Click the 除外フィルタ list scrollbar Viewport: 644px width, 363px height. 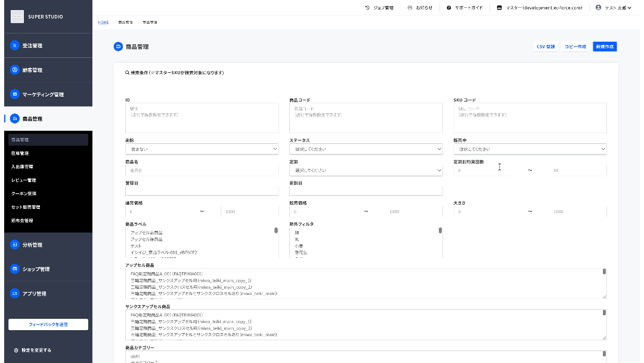pos(440,230)
